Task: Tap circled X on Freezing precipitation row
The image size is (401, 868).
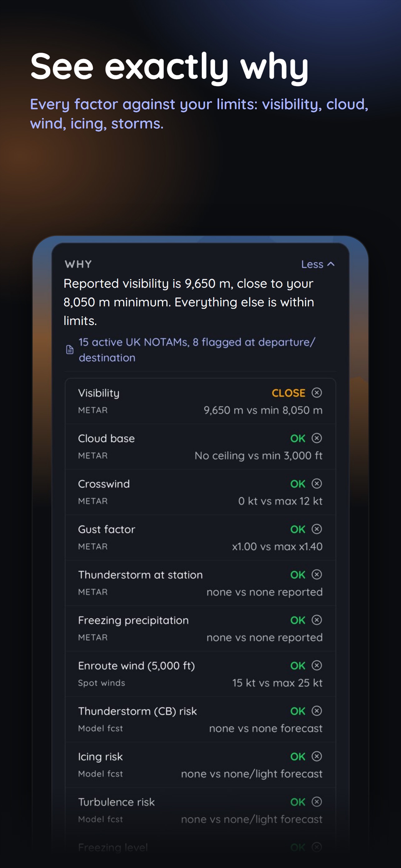Action: coord(316,620)
